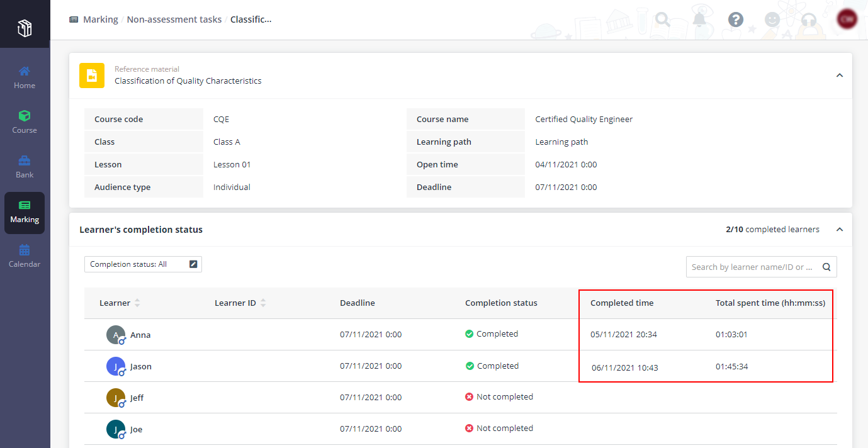The image size is (868, 448).
Task: Click Jason's Completed status
Action: (492, 366)
